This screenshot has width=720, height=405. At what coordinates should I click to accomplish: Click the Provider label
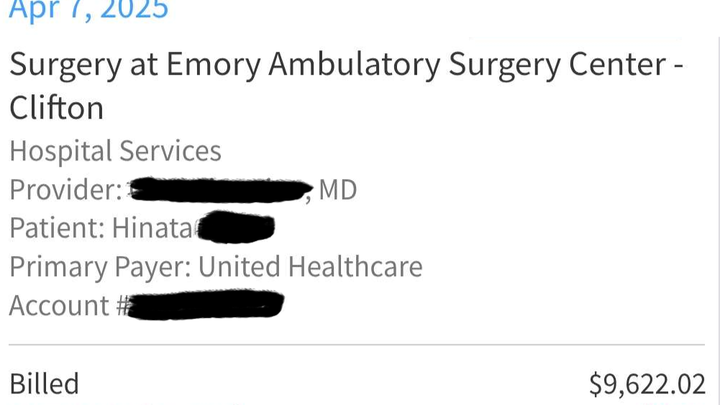click(65, 189)
